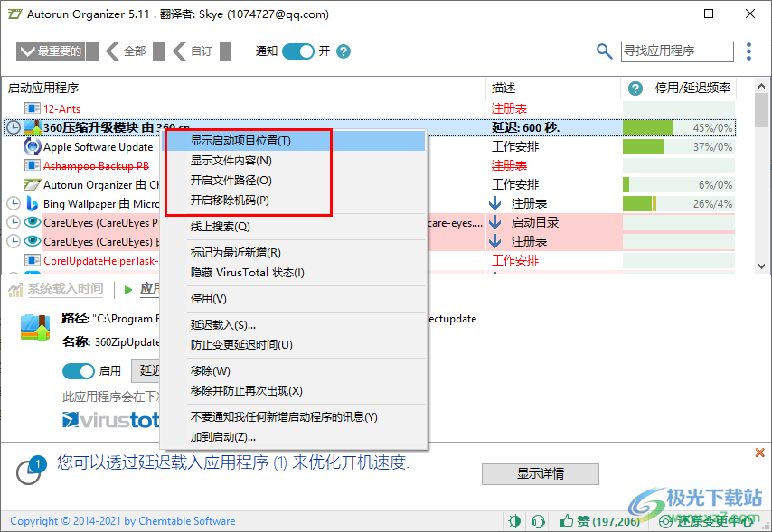Open the three-dot more options menu
Image resolution: width=772 pixels, height=532 pixels.
pos(748,51)
